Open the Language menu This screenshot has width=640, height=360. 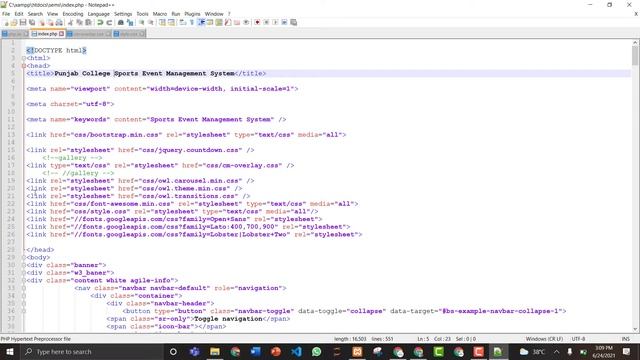coord(98,14)
